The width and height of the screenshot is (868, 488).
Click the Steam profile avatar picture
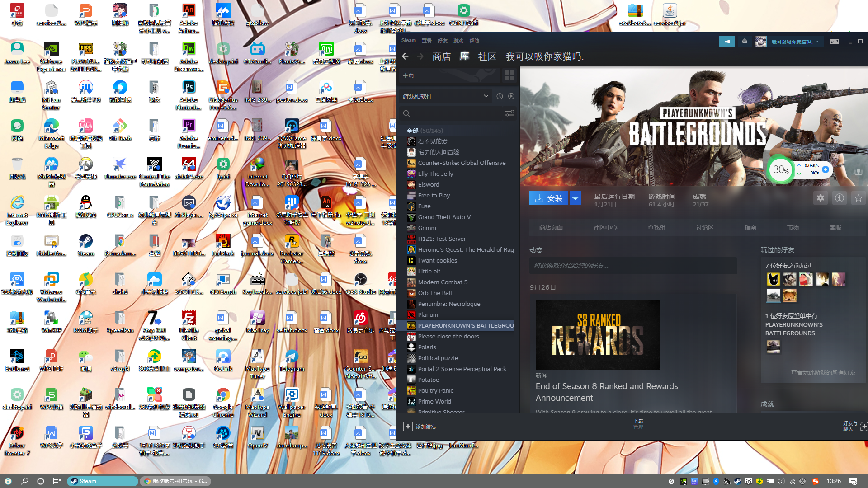761,42
